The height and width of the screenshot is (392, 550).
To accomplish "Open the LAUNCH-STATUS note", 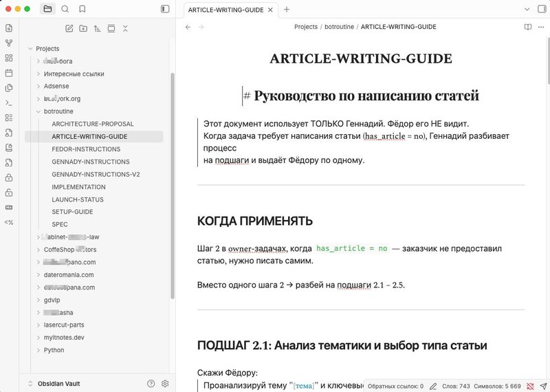I will click(78, 199).
